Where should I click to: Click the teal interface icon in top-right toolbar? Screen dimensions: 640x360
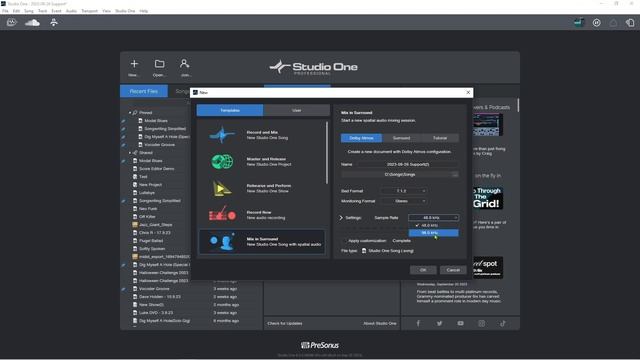click(579, 23)
